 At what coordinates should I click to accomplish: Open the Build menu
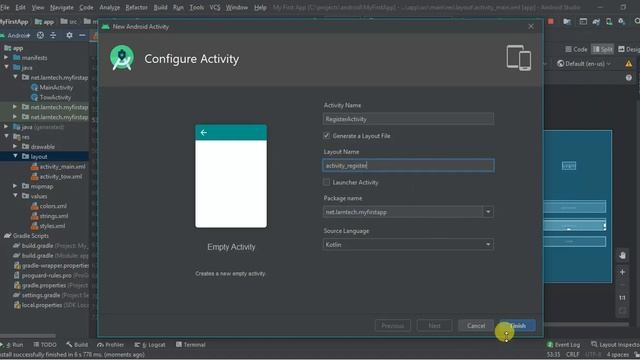click(160, 7)
